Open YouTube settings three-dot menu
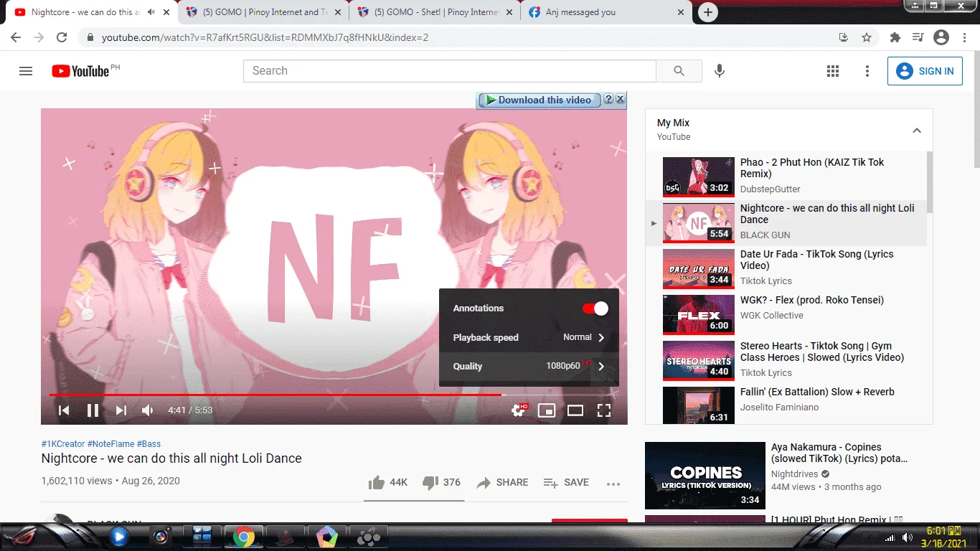The width and height of the screenshot is (980, 551). [867, 71]
